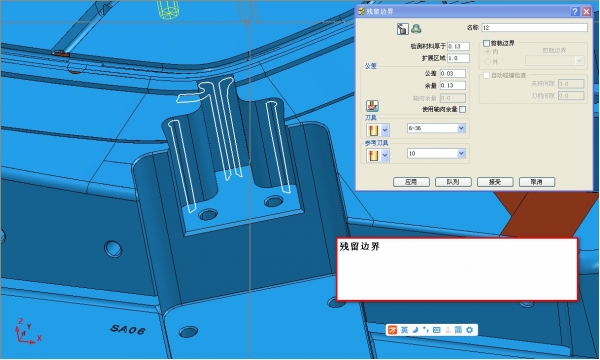The height and width of the screenshot is (360, 600).
Task: Toggle English mode in the input method bar
Action: [x=404, y=330]
